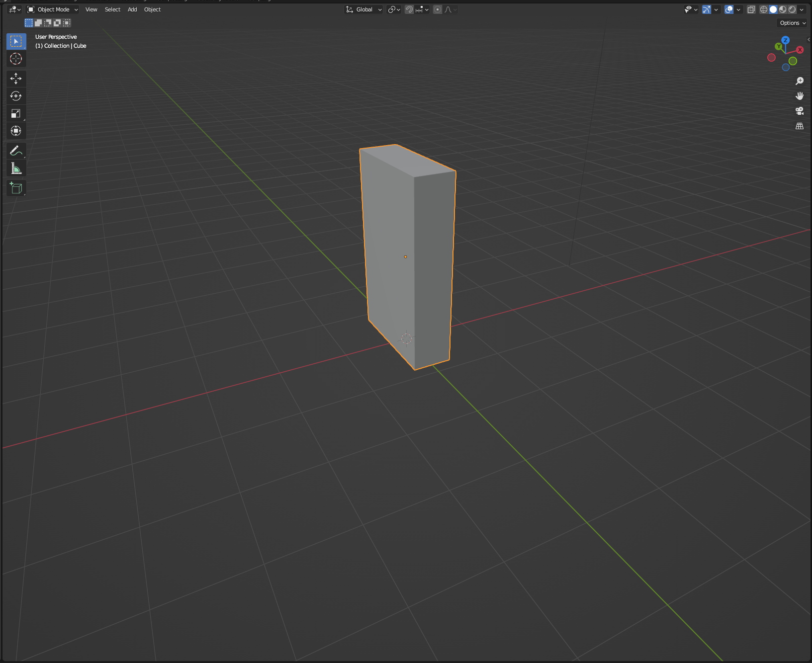Toggle proportional editing
The image size is (812, 663).
[x=438, y=9]
